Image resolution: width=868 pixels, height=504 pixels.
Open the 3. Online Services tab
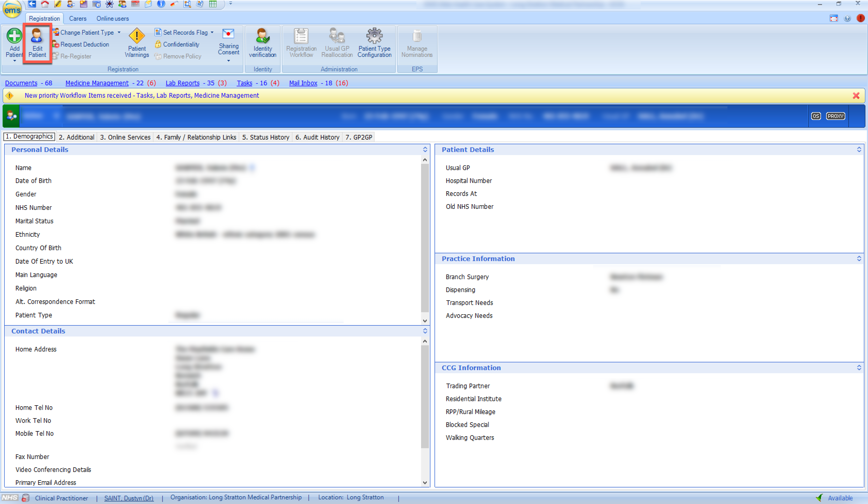pyautogui.click(x=125, y=137)
